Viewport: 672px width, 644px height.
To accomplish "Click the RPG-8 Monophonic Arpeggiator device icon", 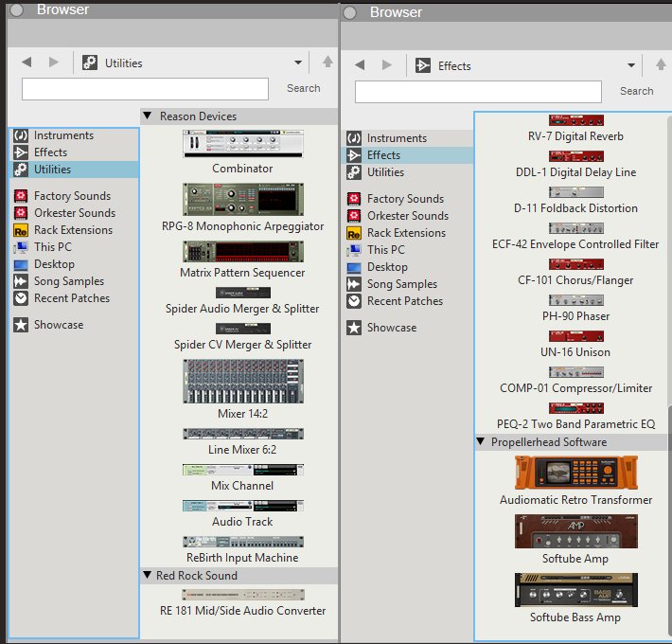I will point(242,199).
